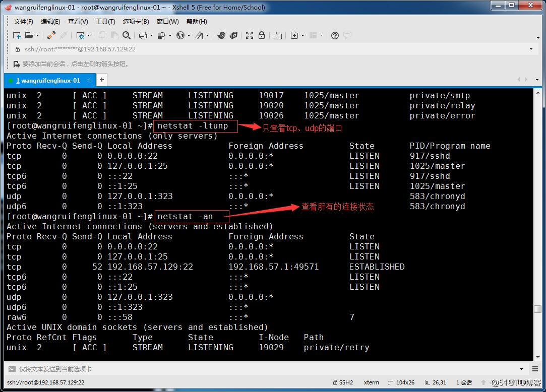Open the 工具(T) menu

click(105, 22)
